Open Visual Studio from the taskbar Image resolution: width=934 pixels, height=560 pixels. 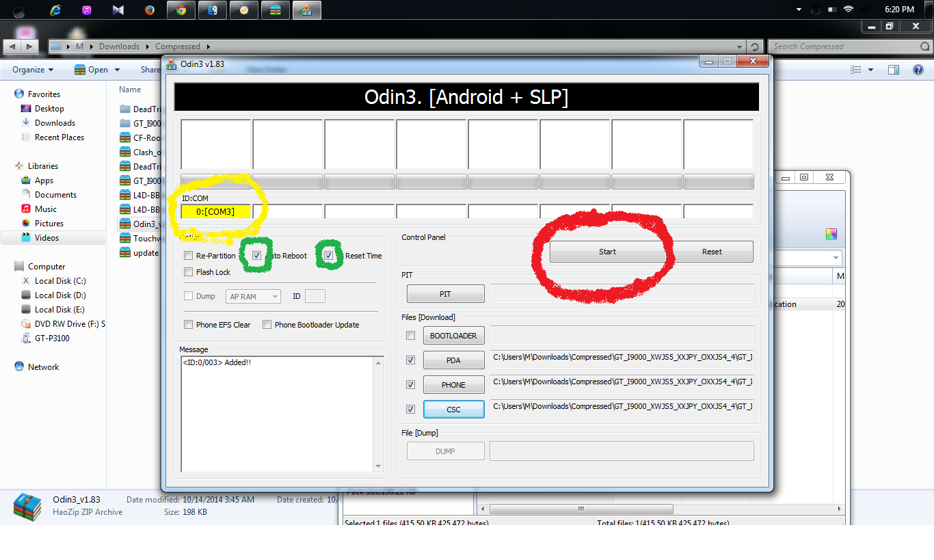pyautogui.click(x=118, y=10)
